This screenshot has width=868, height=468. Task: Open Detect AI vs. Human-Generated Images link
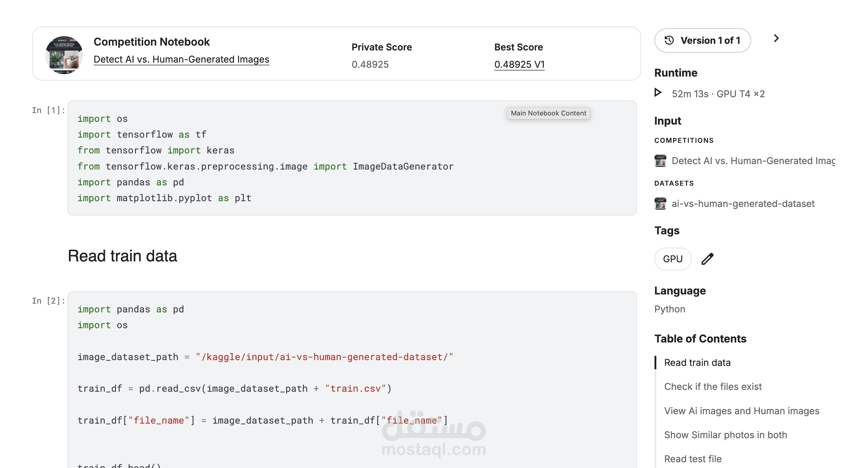[x=181, y=59]
